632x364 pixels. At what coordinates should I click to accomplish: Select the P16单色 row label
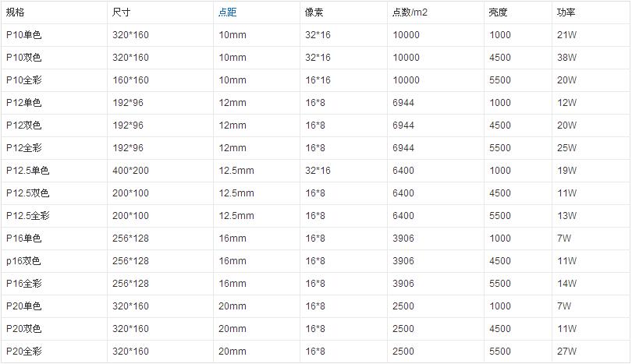23,239
